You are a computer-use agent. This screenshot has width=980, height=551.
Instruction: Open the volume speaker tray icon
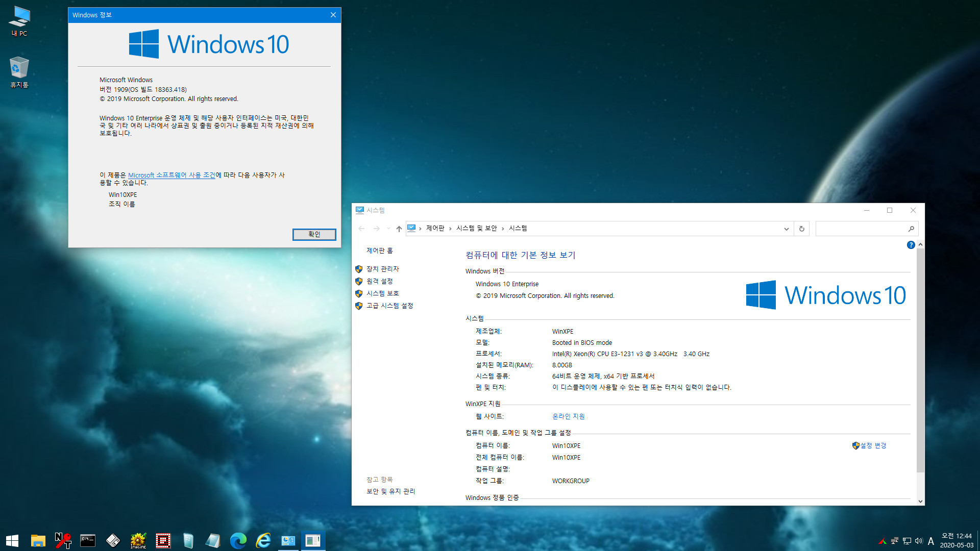point(919,541)
